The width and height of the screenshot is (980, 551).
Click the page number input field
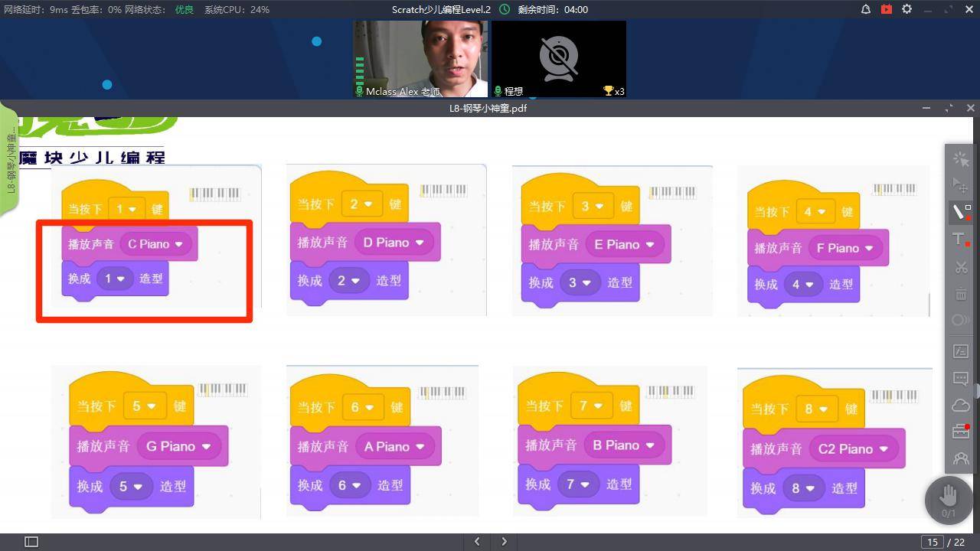932,542
